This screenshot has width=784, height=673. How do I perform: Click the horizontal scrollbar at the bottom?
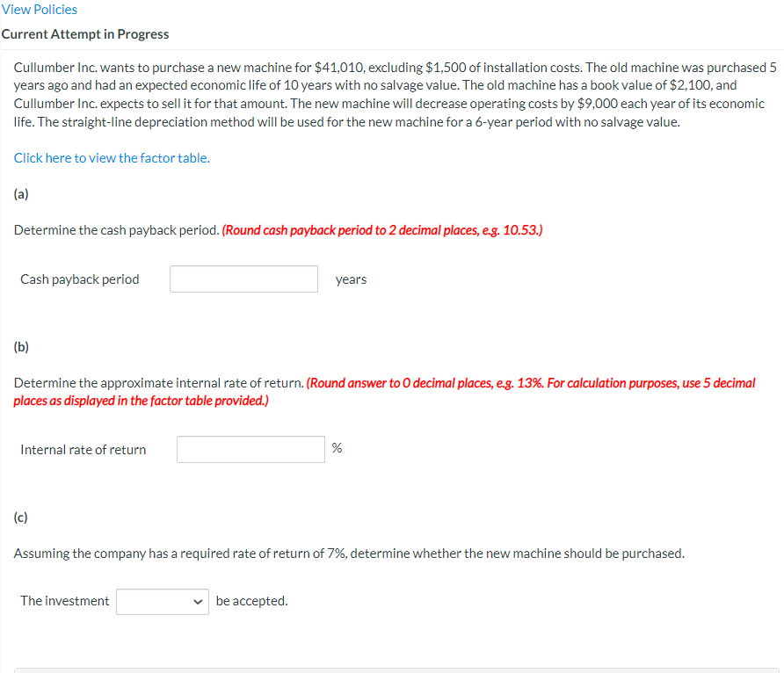(392, 669)
